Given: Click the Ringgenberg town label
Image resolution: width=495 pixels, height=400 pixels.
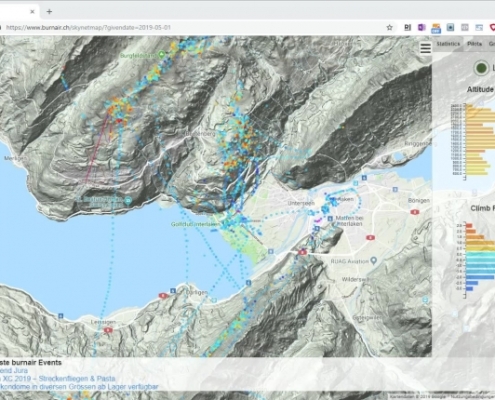Looking at the screenshot, I should click(x=421, y=143).
